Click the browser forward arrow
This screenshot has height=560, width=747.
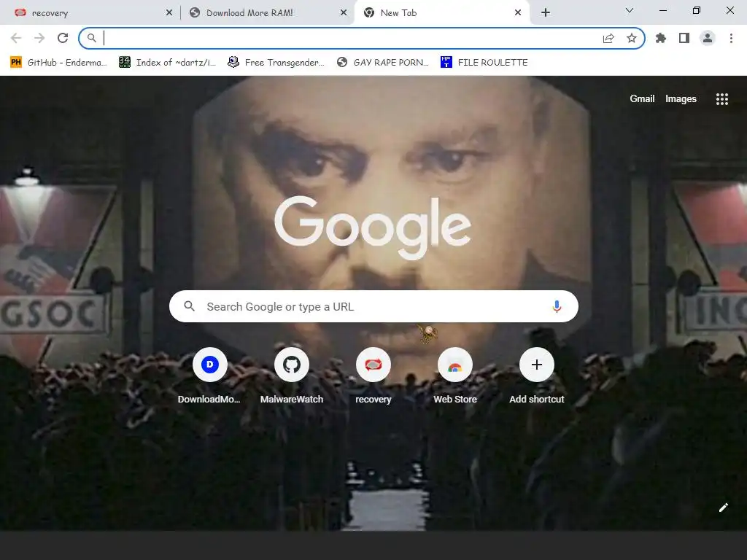click(39, 38)
